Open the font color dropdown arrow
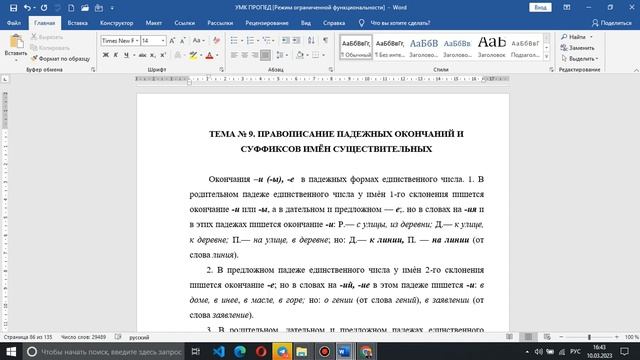640x360 pixels. pos(217,56)
